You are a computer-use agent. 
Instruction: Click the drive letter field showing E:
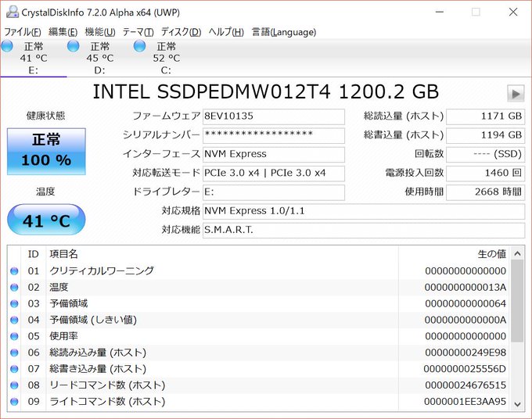pos(274,192)
